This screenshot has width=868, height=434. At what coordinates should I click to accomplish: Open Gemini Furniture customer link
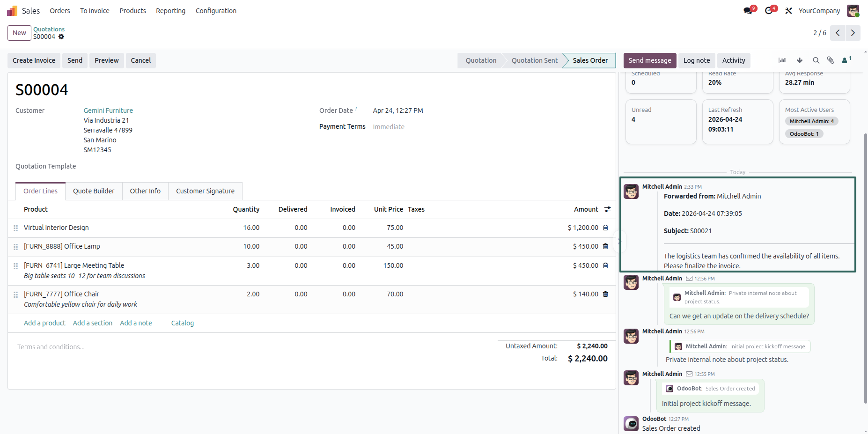[108, 110]
